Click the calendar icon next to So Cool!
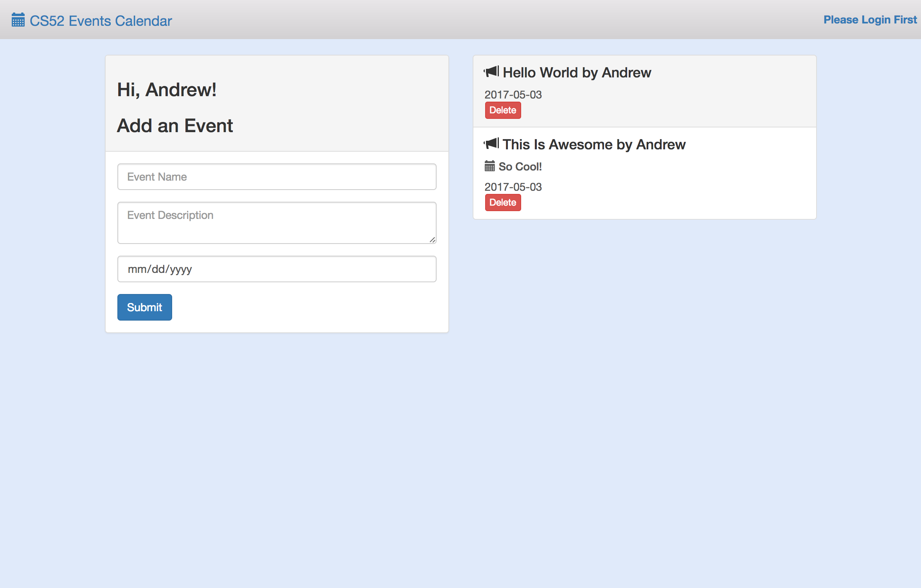 point(489,166)
